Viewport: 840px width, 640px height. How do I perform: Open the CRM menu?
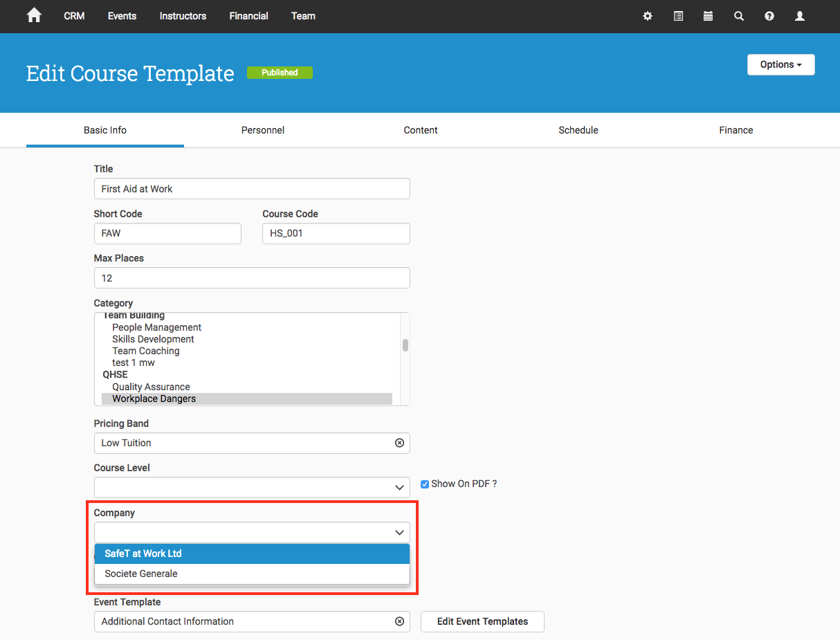tap(74, 16)
